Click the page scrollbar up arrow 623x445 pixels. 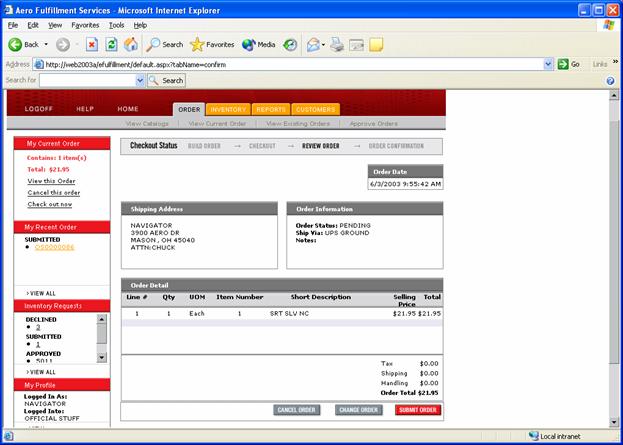pyautogui.click(x=614, y=95)
